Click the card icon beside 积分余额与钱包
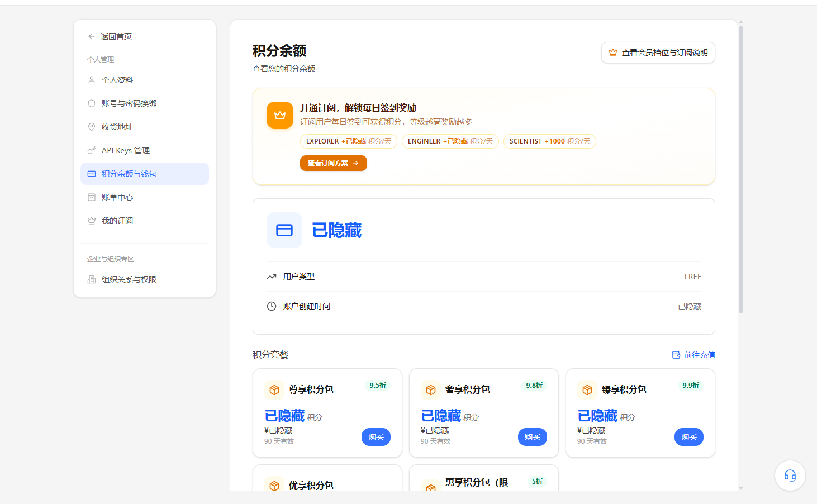The image size is (817, 504). pos(92,174)
